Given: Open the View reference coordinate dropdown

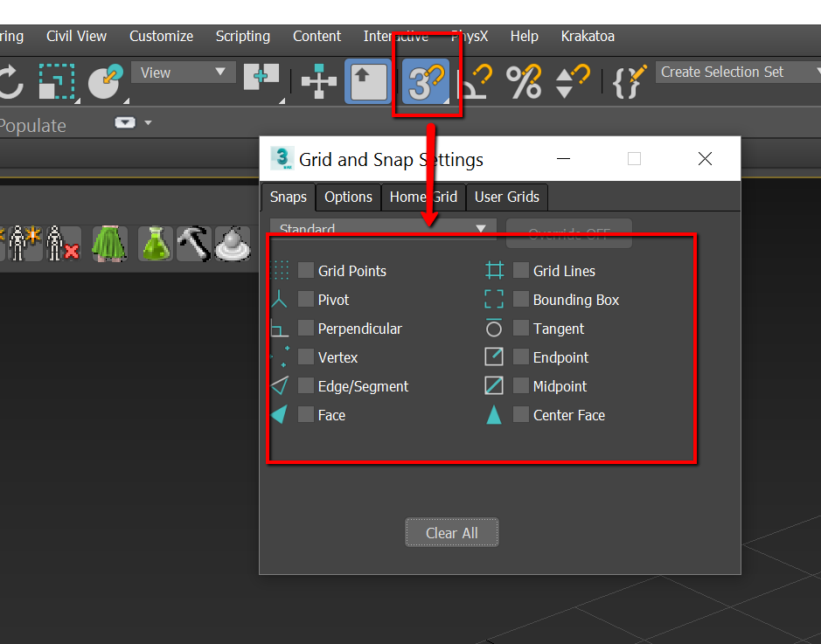Looking at the screenshot, I should pos(184,73).
